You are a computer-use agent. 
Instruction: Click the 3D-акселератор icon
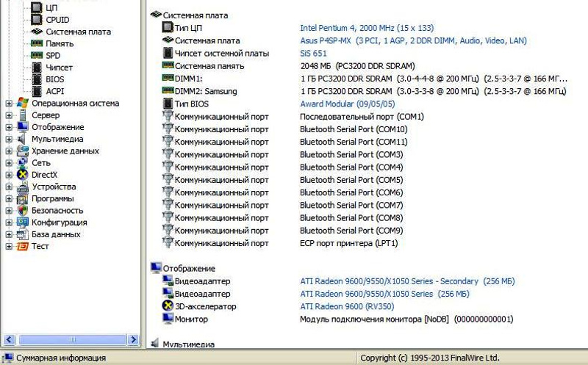167,306
